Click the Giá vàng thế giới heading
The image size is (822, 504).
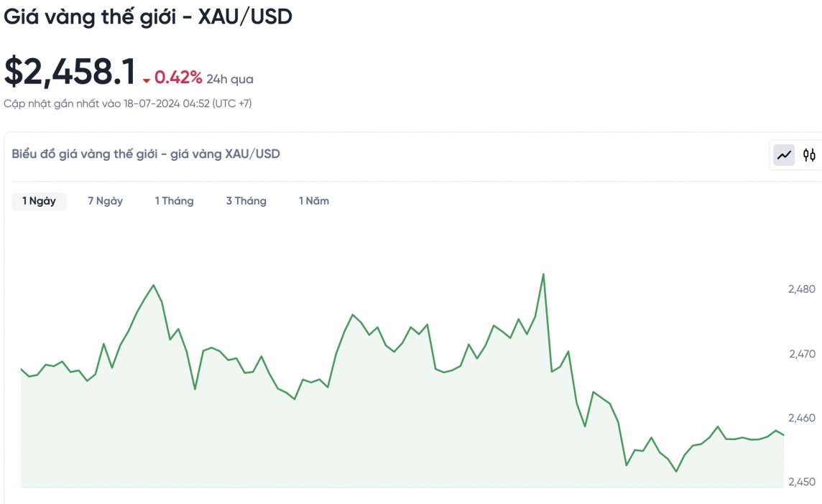(148, 17)
